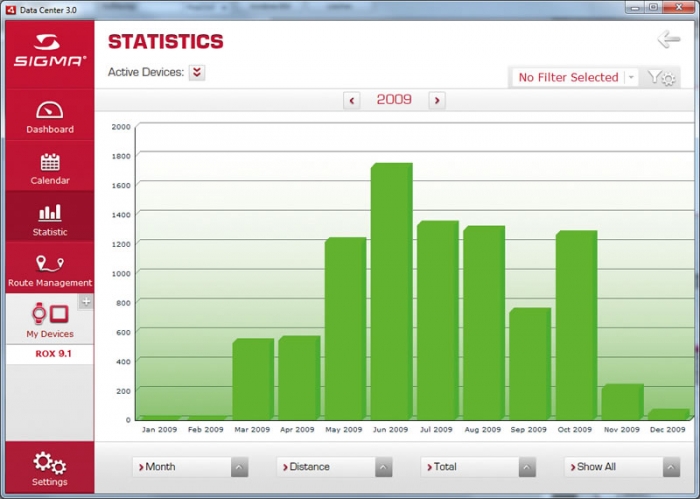Click the 2000 y-axis value
Image resolution: width=700 pixels, height=499 pixels.
121,127
